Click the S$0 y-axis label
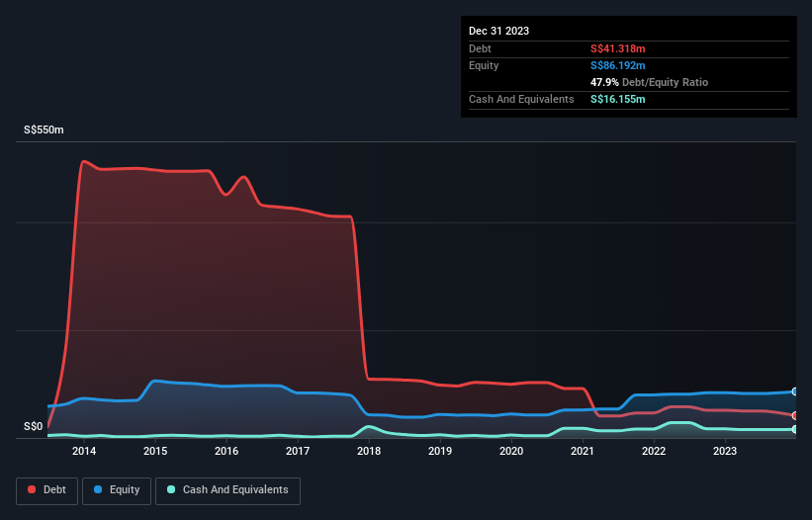 click(34, 426)
